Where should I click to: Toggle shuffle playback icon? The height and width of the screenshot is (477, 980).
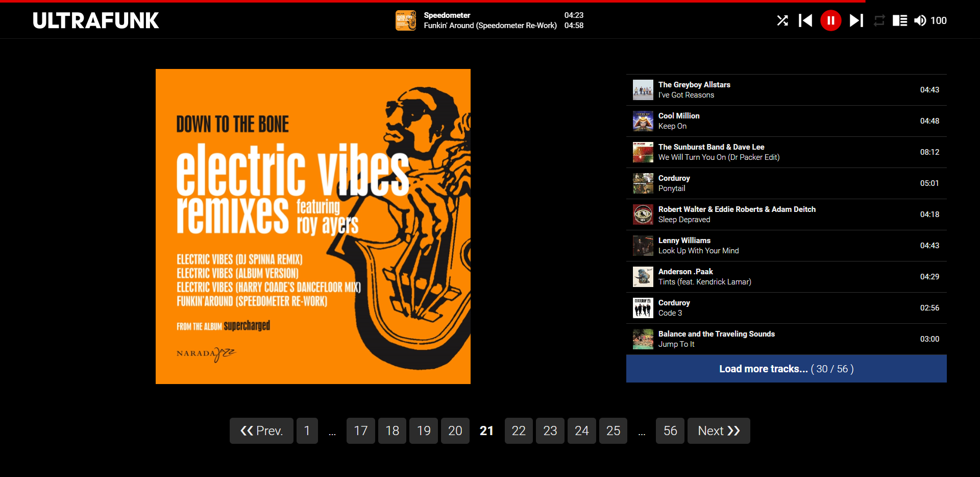[782, 20]
